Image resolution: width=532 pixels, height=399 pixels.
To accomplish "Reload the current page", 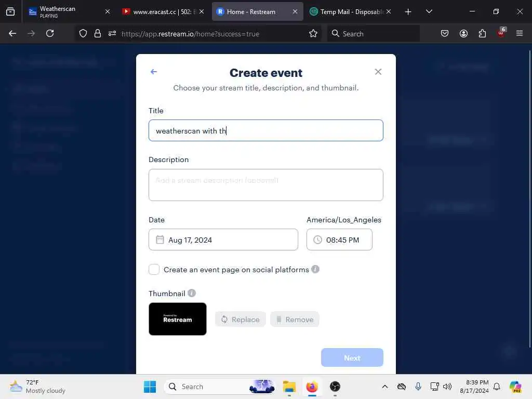I will pos(50,33).
